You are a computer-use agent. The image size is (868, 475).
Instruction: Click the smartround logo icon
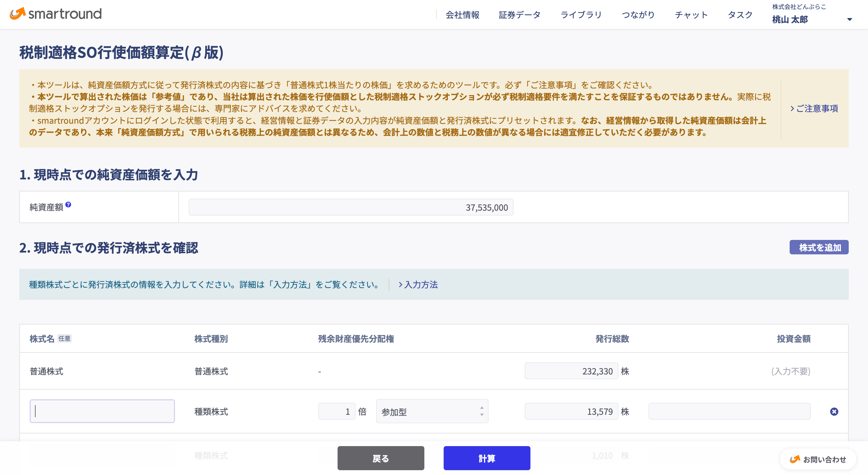tap(17, 14)
